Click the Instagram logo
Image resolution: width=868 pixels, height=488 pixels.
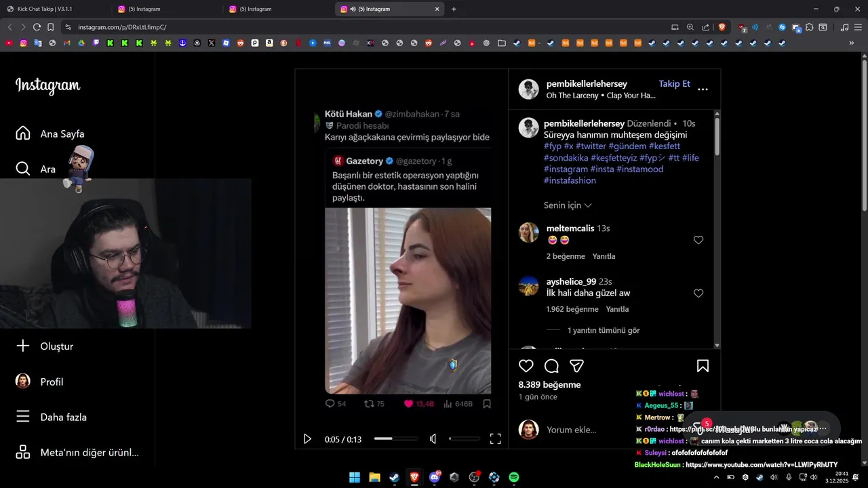point(47,85)
